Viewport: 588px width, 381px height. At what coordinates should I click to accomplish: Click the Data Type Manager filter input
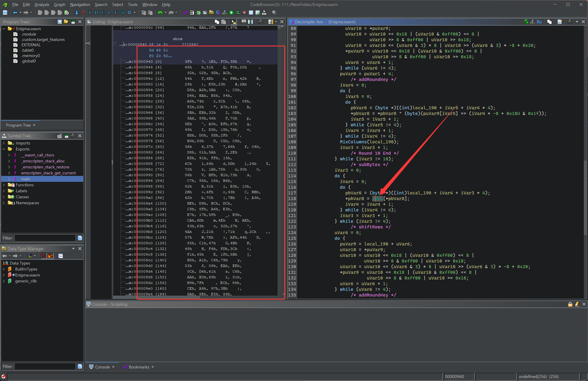45,366
